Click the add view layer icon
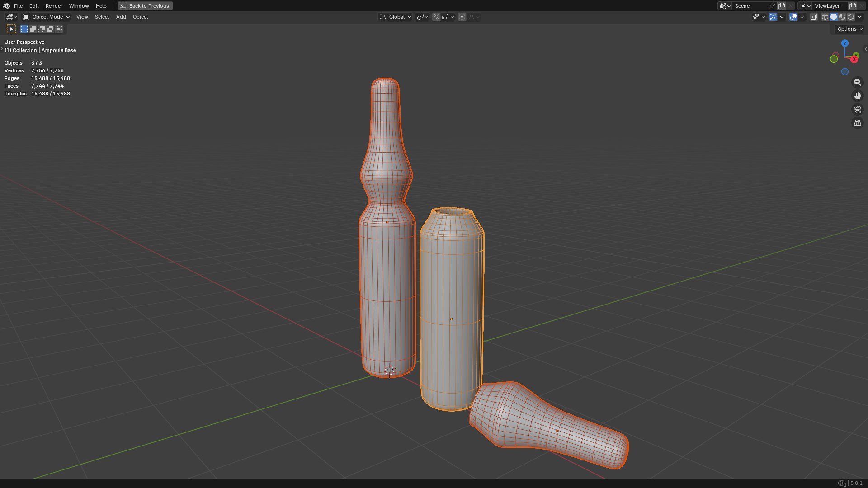Screen dimensions: 868x488 (853, 6)
